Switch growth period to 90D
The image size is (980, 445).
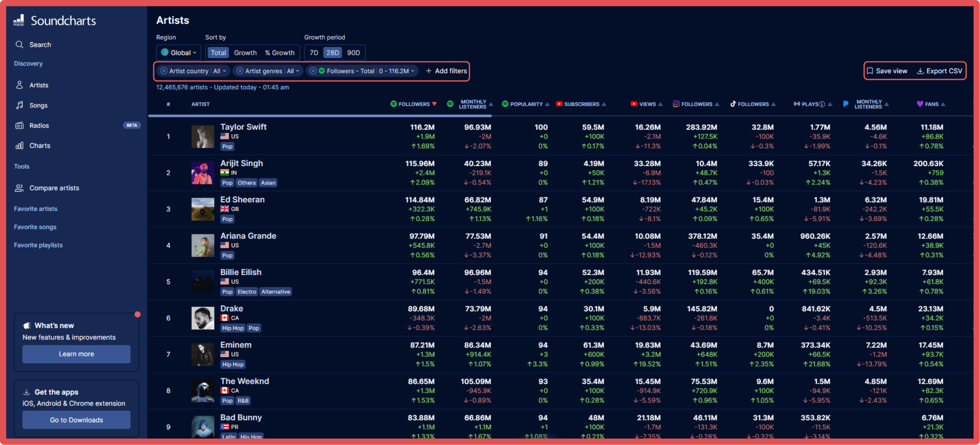click(x=353, y=52)
